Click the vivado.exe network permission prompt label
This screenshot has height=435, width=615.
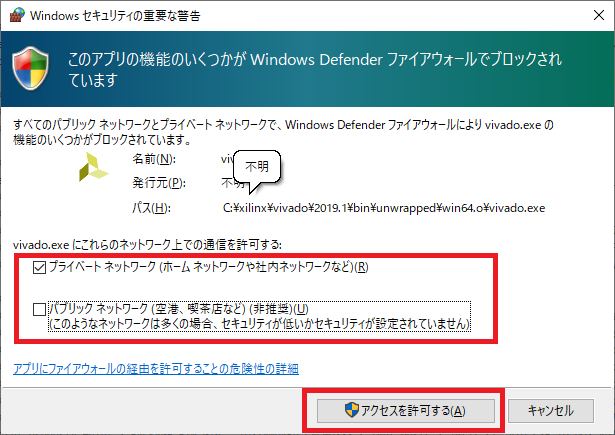point(148,244)
